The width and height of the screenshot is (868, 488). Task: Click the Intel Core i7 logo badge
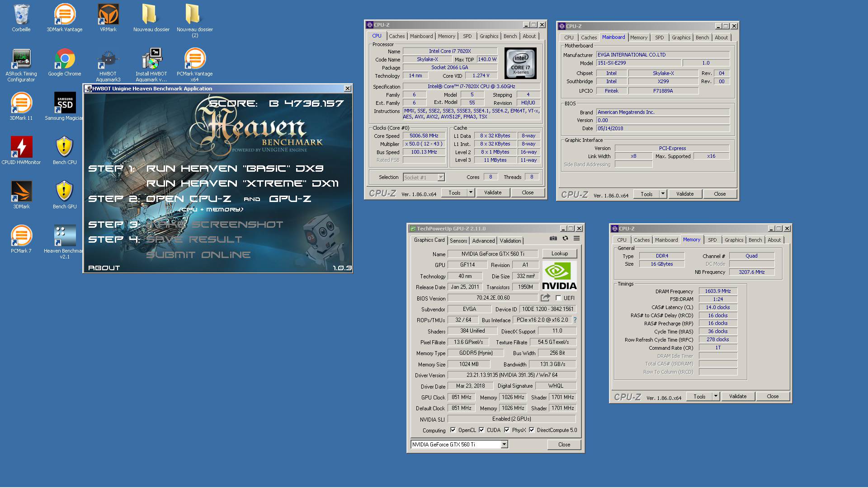click(x=520, y=63)
